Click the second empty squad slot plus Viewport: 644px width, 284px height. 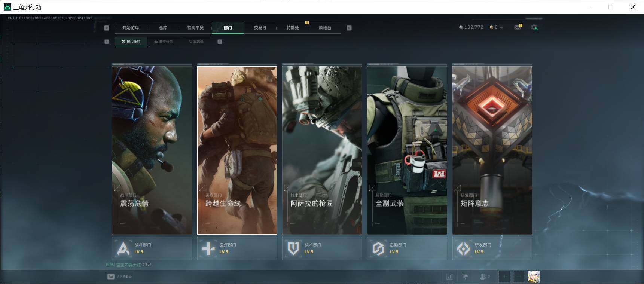pyautogui.click(x=519, y=277)
